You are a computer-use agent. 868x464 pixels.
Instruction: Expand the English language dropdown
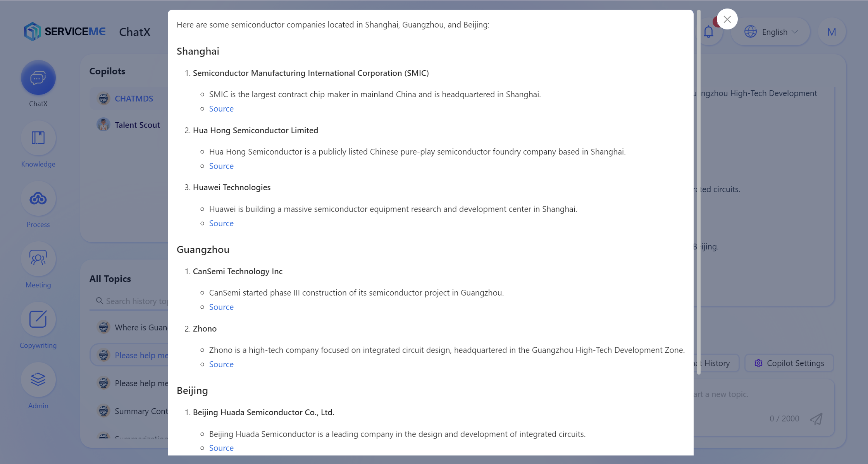(770, 32)
